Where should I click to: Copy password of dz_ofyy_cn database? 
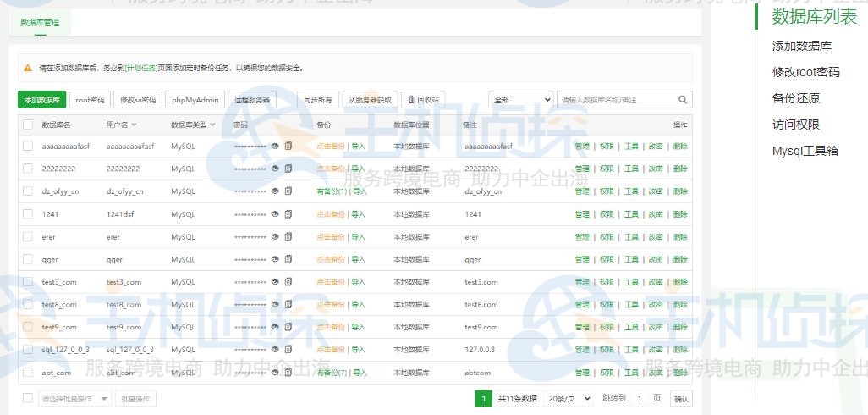[x=288, y=191]
